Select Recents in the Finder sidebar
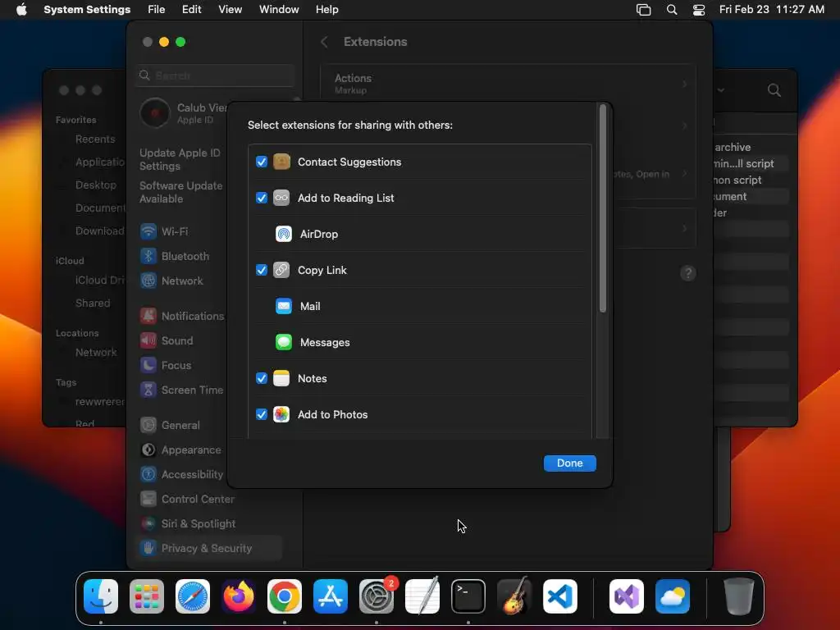The image size is (840, 630). click(x=95, y=139)
